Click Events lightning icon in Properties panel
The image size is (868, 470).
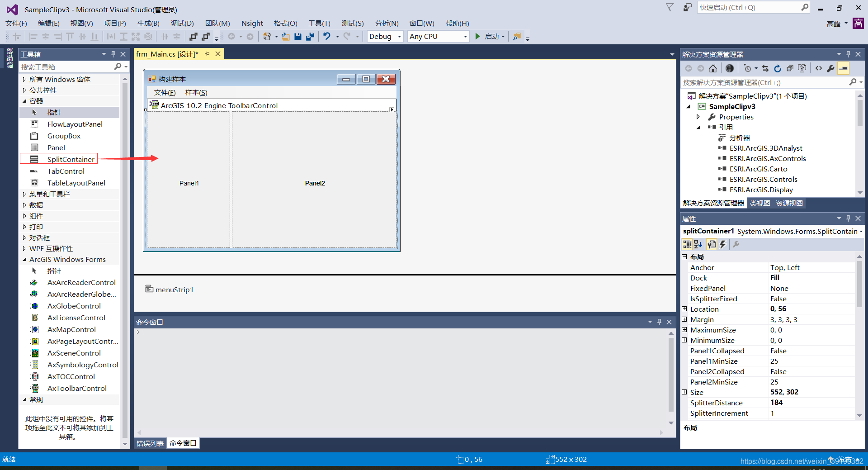723,244
